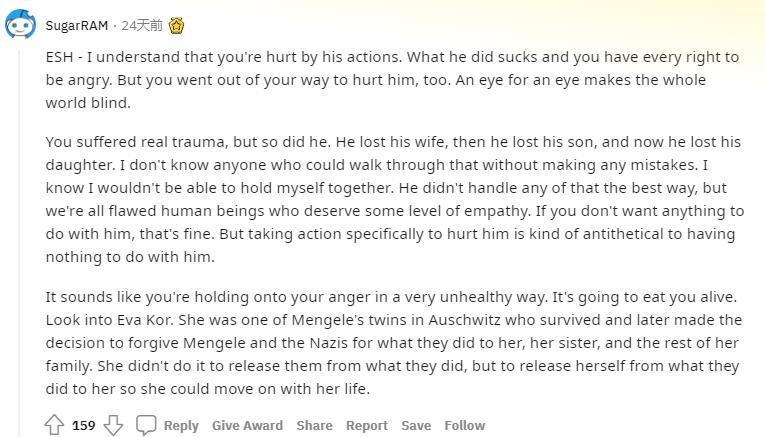The height and width of the screenshot is (437, 765).
Task: Click the 24天前 timestamp permalink
Action: click(x=142, y=25)
